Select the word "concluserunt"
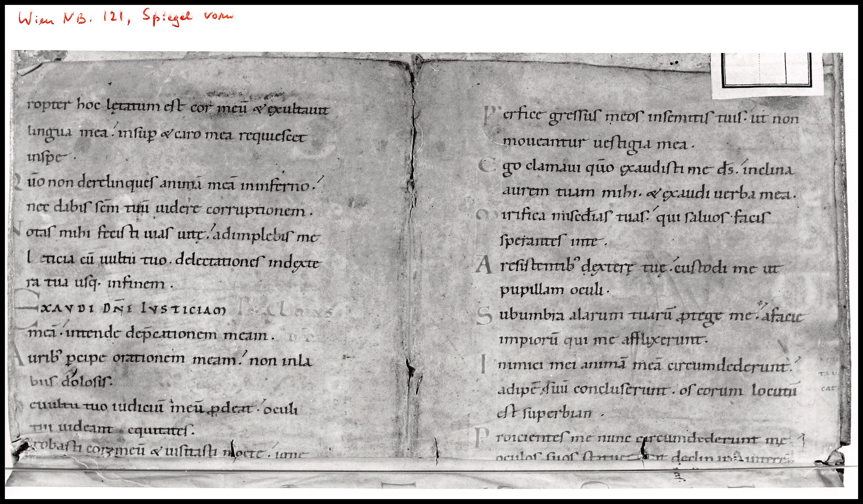Screen dimensions: 863x504 pyautogui.click(x=621, y=390)
